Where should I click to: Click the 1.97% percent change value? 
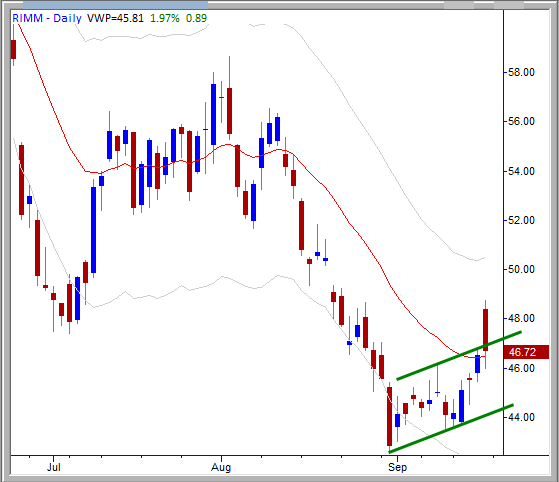pos(164,18)
